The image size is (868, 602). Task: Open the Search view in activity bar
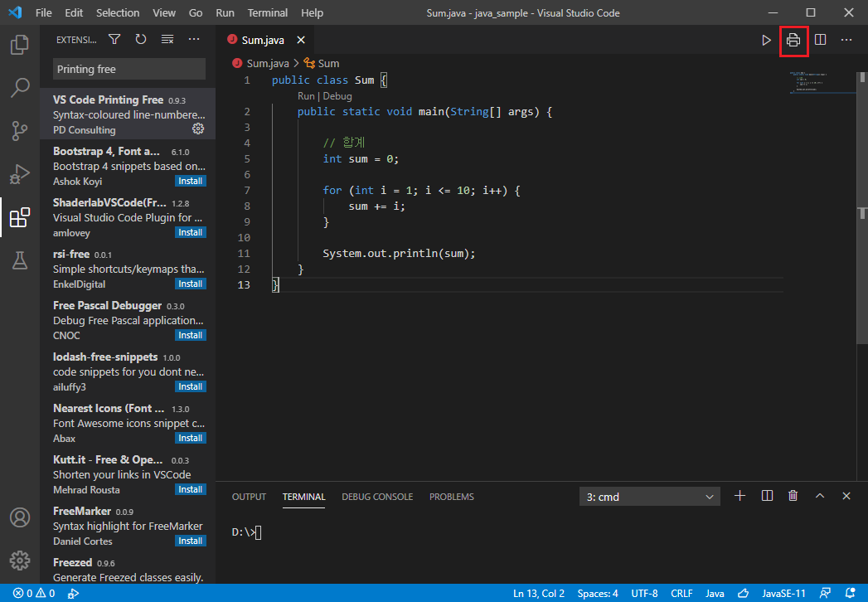(x=20, y=88)
